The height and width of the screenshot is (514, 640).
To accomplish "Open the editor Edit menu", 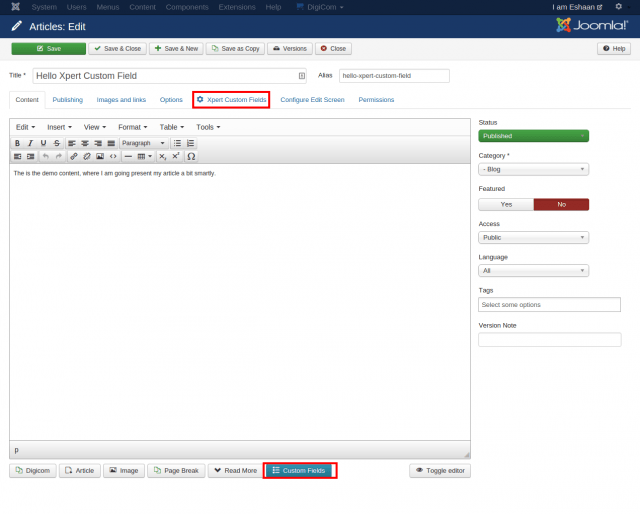I will point(25,127).
